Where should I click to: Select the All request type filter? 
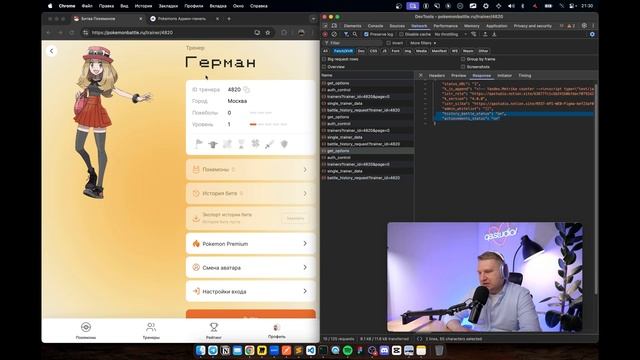point(325,51)
